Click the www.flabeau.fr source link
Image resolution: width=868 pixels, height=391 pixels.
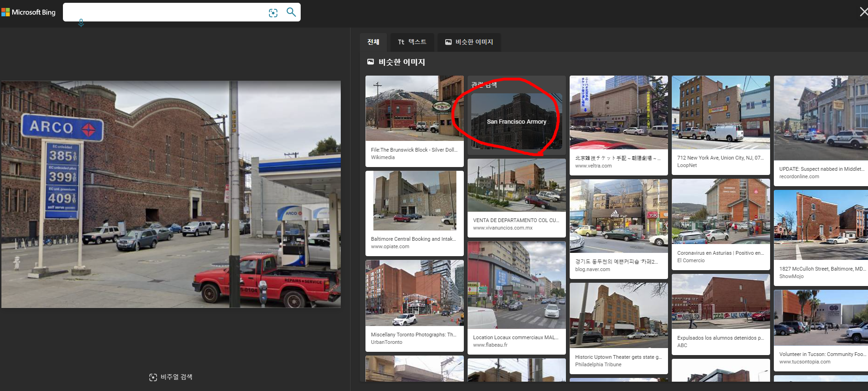tap(490, 345)
